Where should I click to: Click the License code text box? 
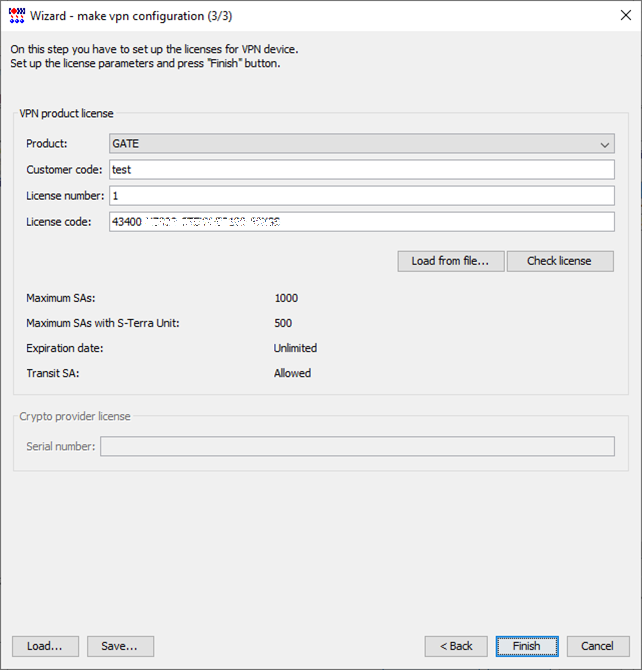361,222
